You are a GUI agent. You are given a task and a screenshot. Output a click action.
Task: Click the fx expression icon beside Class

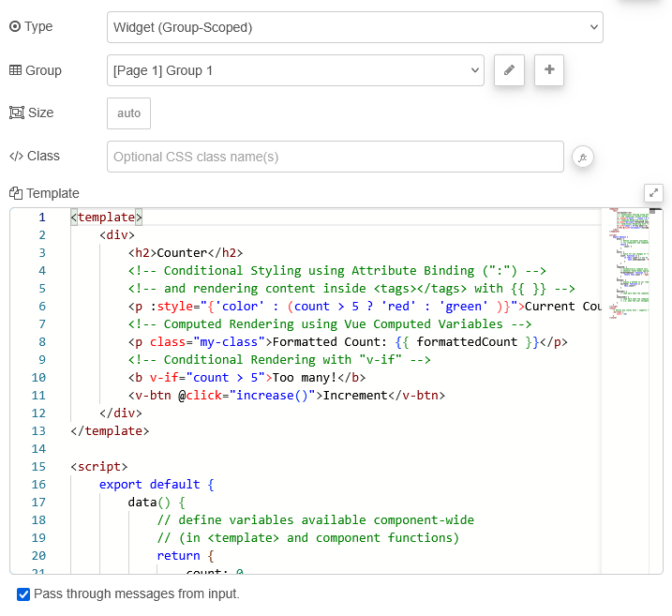click(x=582, y=157)
